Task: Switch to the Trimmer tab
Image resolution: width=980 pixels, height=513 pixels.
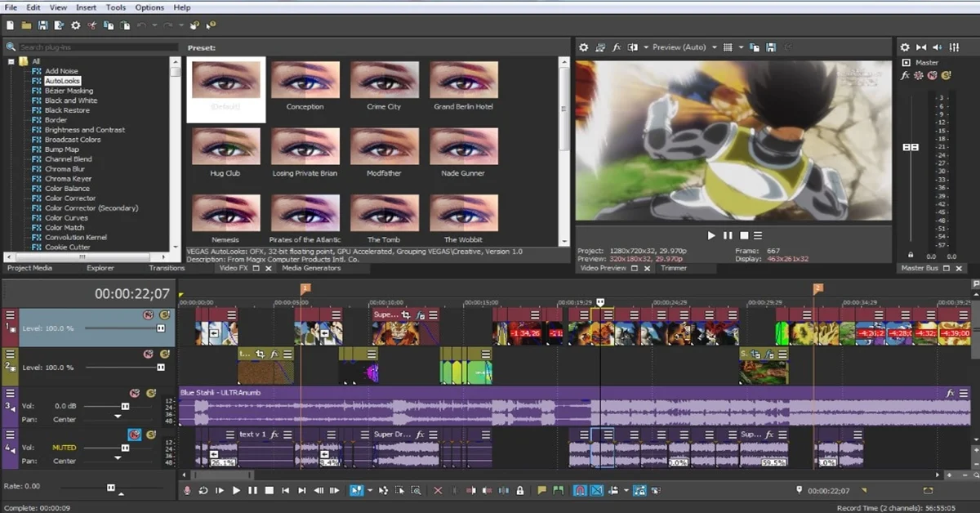Action: click(x=674, y=268)
